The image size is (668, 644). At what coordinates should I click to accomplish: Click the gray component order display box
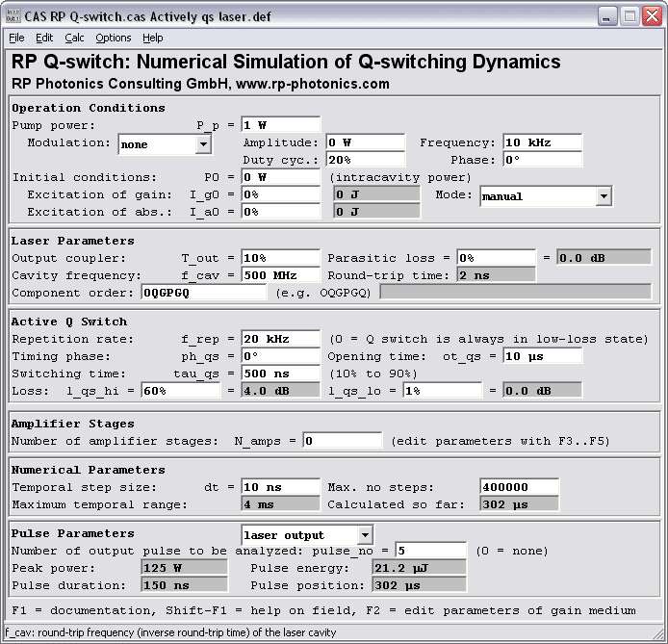pos(516,293)
